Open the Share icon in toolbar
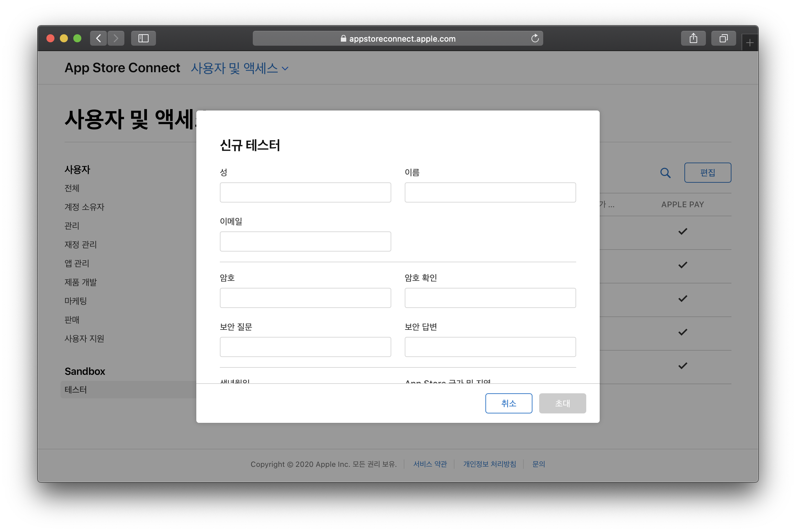The image size is (796, 532). [x=693, y=38]
